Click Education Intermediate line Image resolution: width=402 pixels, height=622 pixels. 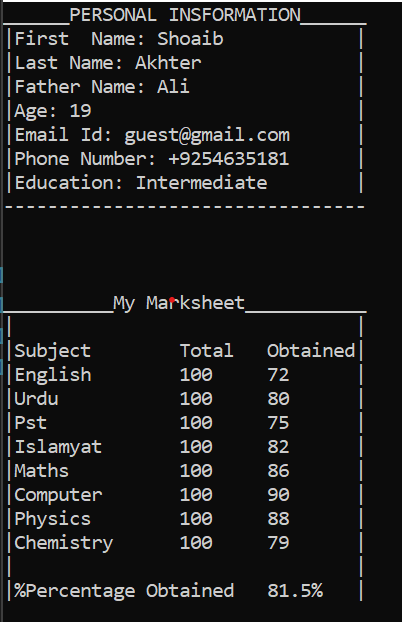tap(141, 183)
